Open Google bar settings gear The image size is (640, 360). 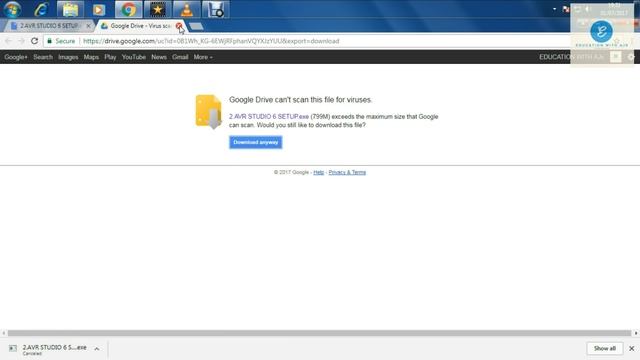631,57
